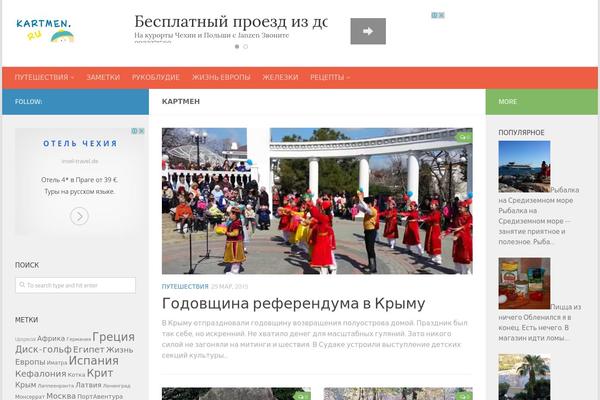Click comment icon on bottom-right post thumbnail
The image size is (600, 400).
pyautogui.click(x=464, y=396)
